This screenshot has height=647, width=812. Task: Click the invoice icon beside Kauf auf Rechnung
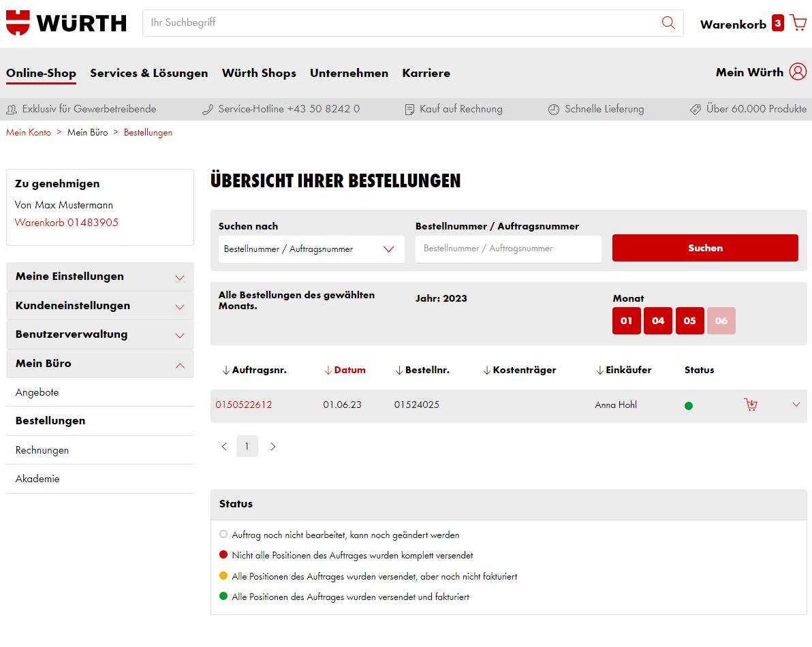click(409, 109)
